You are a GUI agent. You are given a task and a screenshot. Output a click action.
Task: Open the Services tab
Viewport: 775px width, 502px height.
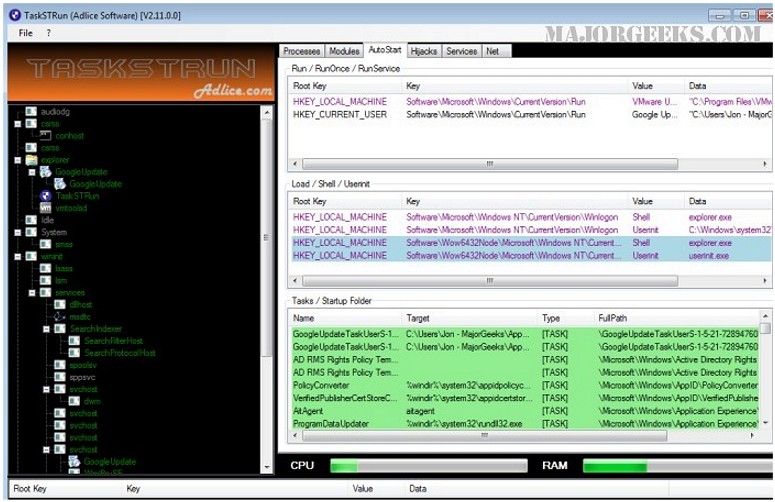tap(461, 51)
